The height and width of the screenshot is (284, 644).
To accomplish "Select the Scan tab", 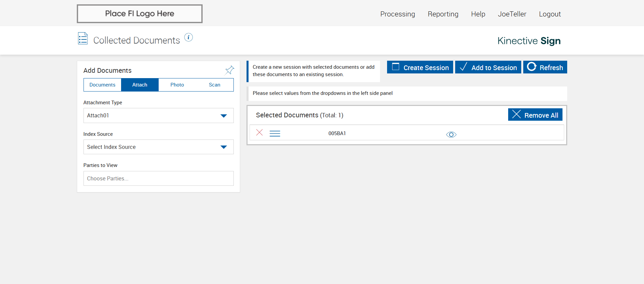I will click(x=214, y=85).
